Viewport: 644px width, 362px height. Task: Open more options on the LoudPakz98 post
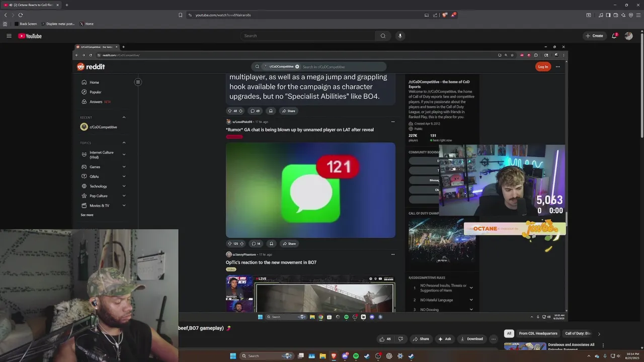point(393,122)
